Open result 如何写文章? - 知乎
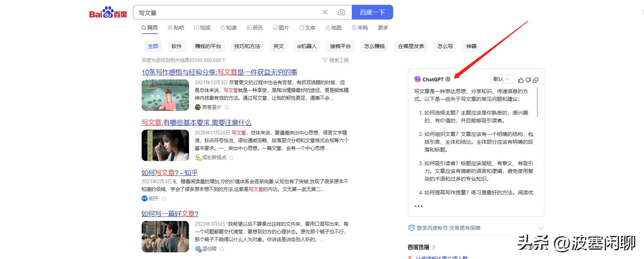 [x=169, y=173]
